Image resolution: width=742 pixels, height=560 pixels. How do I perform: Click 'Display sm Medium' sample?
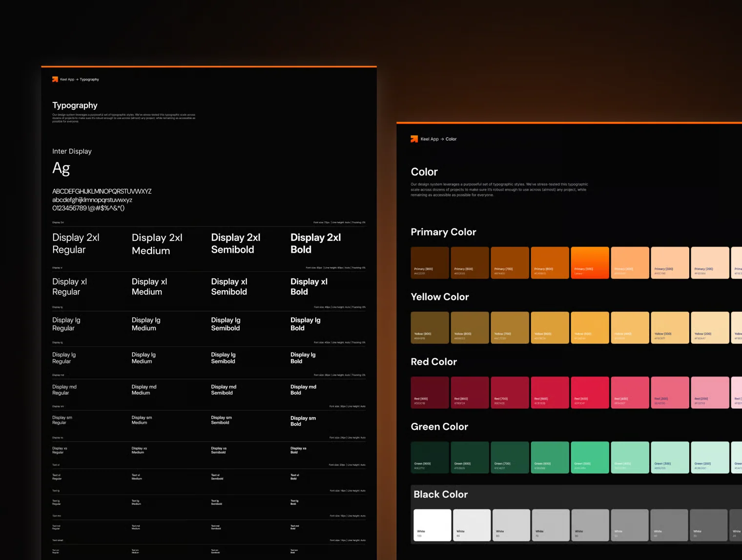point(142,420)
